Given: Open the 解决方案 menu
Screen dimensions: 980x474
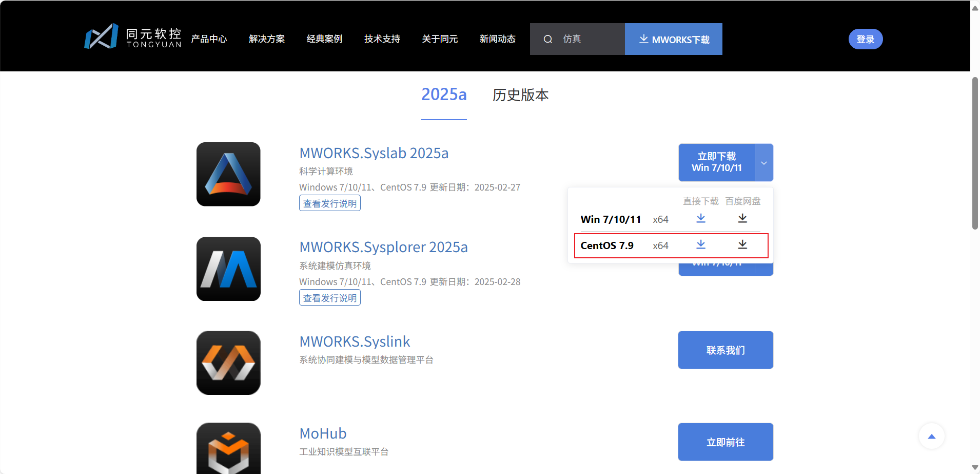Looking at the screenshot, I should [267, 39].
